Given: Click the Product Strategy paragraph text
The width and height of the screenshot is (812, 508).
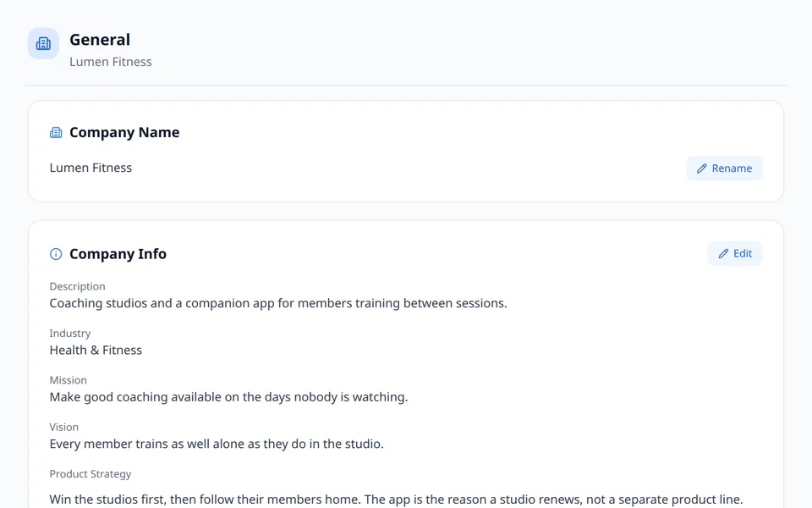Looking at the screenshot, I should (x=396, y=500).
